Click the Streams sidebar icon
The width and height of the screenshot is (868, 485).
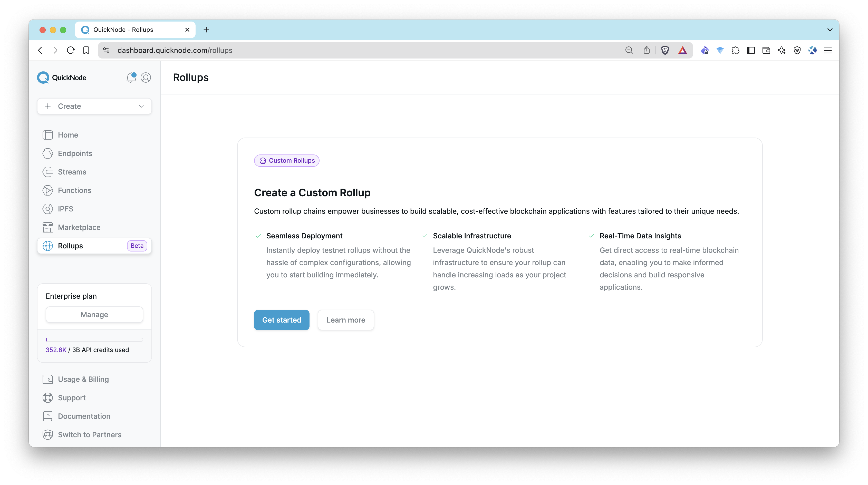47,172
